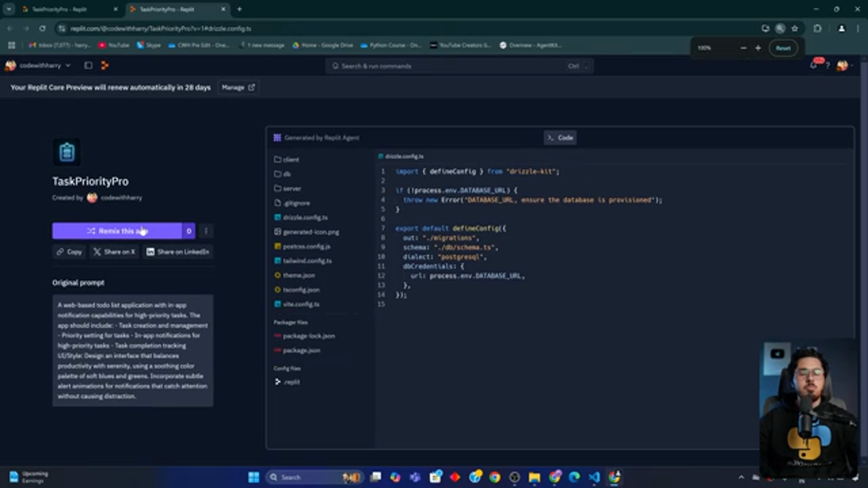Open the Inbox Gmail bookmark
This screenshot has height=488, width=868.
[60, 45]
